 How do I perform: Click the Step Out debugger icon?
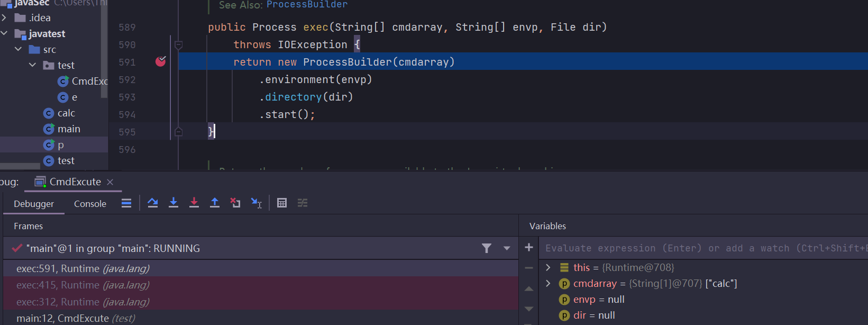click(215, 203)
